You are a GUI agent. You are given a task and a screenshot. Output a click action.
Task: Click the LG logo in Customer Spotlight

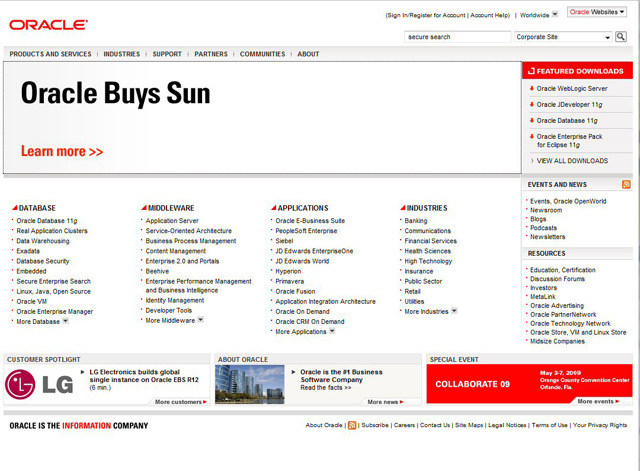[39, 384]
